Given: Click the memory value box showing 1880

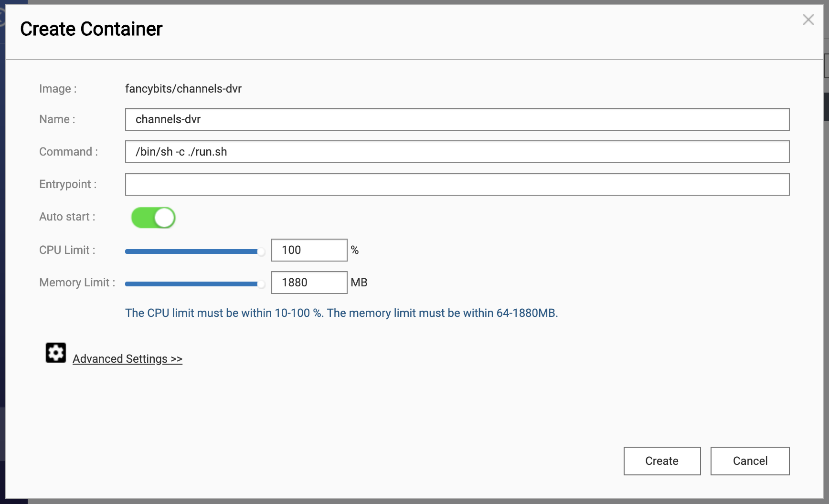Looking at the screenshot, I should (309, 283).
